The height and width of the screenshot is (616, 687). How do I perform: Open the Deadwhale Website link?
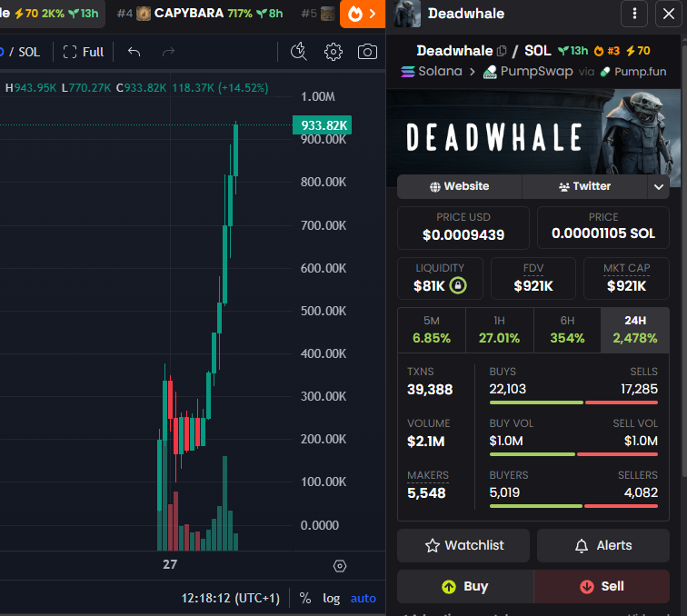tap(459, 186)
